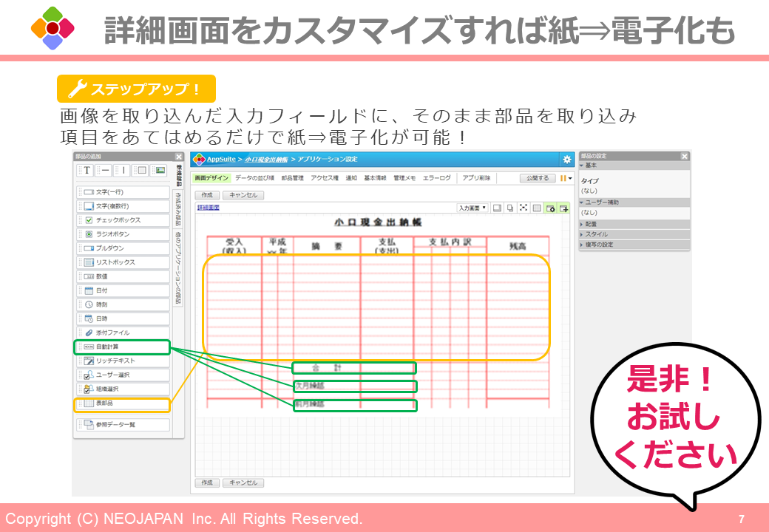Screen dimensions: 769x532
Task: Click the image part icon in parts toolbar
Action: pyautogui.click(x=159, y=171)
